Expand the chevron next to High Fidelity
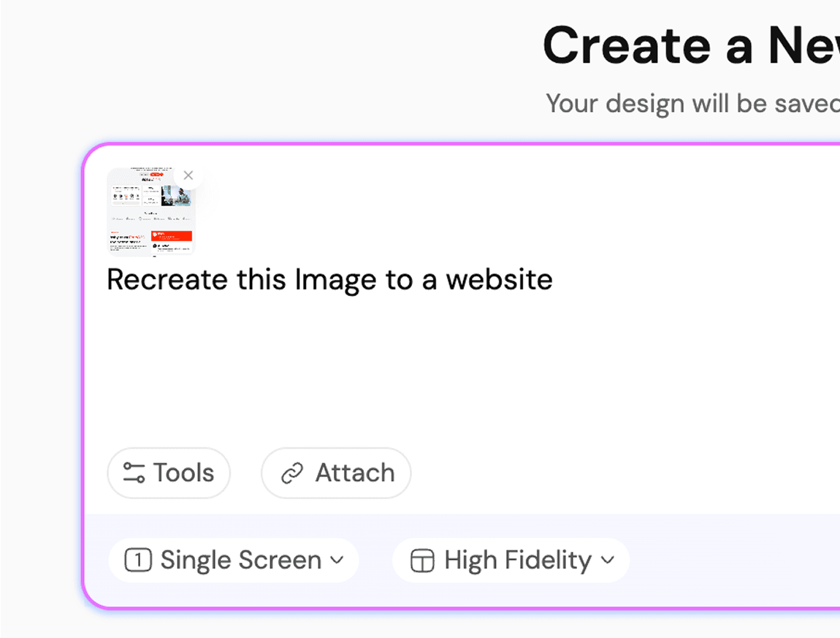 click(608, 561)
